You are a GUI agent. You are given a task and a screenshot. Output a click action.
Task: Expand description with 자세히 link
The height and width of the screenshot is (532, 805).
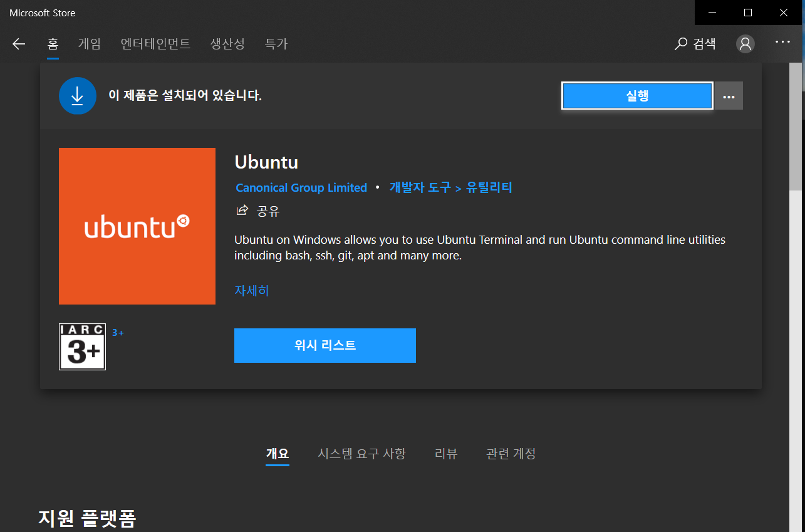coord(252,291)
